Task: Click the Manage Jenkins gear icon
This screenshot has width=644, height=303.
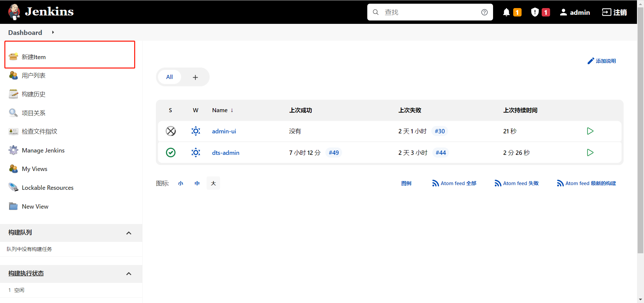Action: tap(13, 150)
